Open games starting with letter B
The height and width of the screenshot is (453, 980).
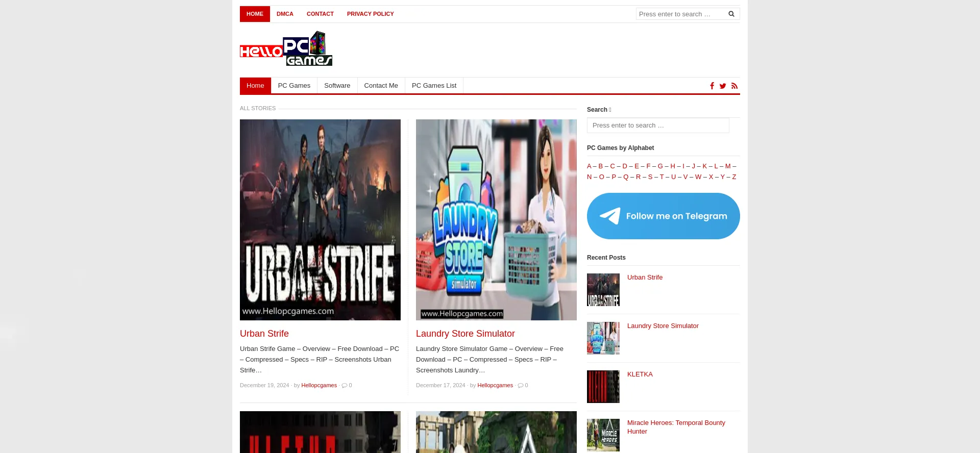(601, 166)
